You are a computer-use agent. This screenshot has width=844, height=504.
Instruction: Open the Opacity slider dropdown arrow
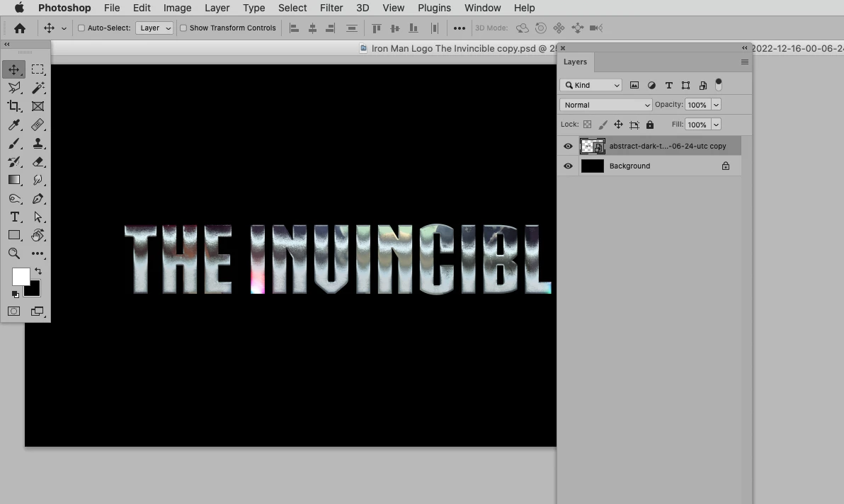pos(717,105)
